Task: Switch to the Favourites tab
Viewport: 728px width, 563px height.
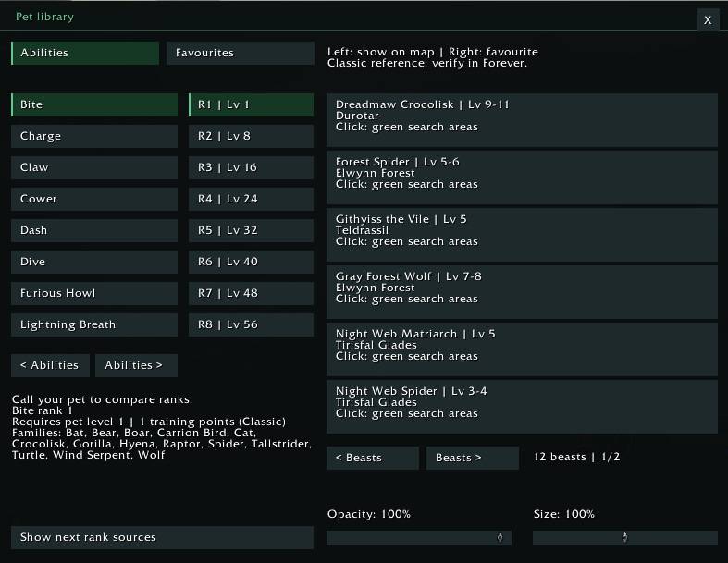Action: point(240,53)
